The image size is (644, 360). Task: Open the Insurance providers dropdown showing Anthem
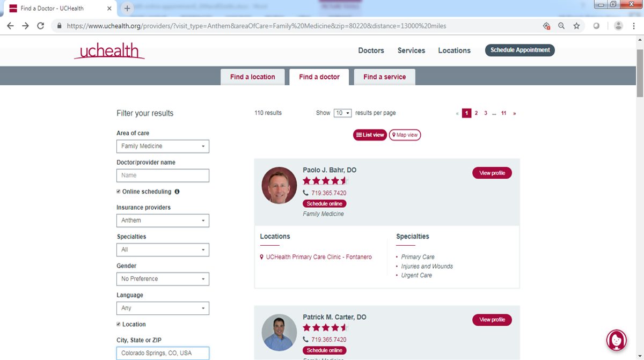163,221
